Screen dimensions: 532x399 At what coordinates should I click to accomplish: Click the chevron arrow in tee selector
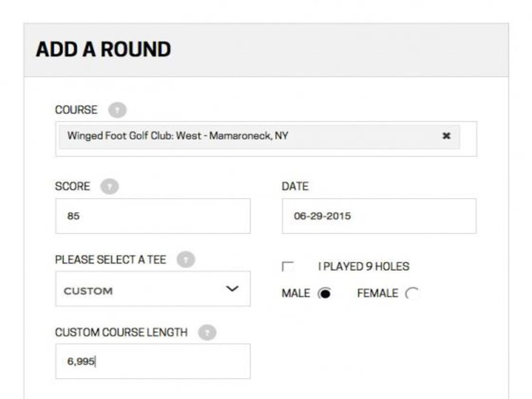[x=232, y=288]
